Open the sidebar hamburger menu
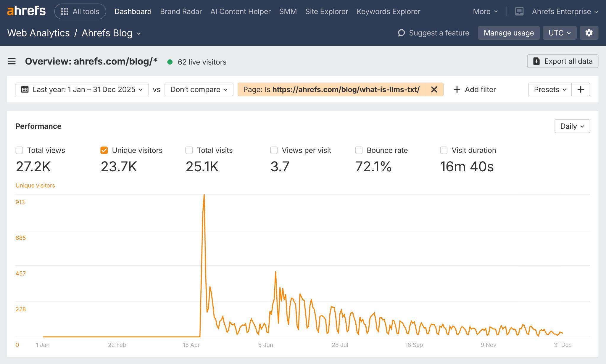 pyautogui.click(x=12, y=61)
